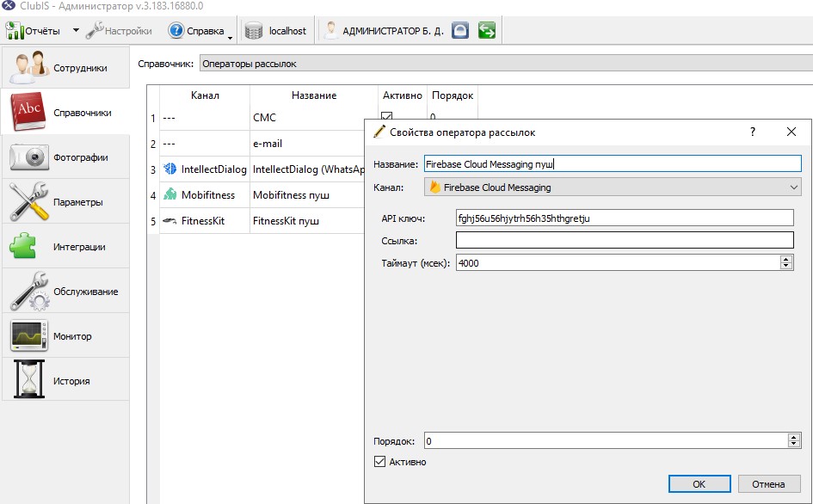Click the pencil icon in dialog title

point(379,132)
